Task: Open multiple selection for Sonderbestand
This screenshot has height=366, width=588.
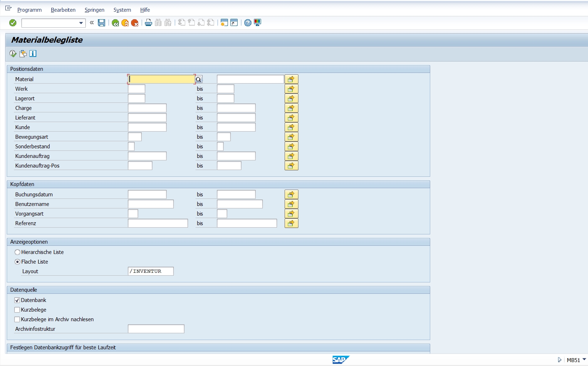Action: coord(291,146)
